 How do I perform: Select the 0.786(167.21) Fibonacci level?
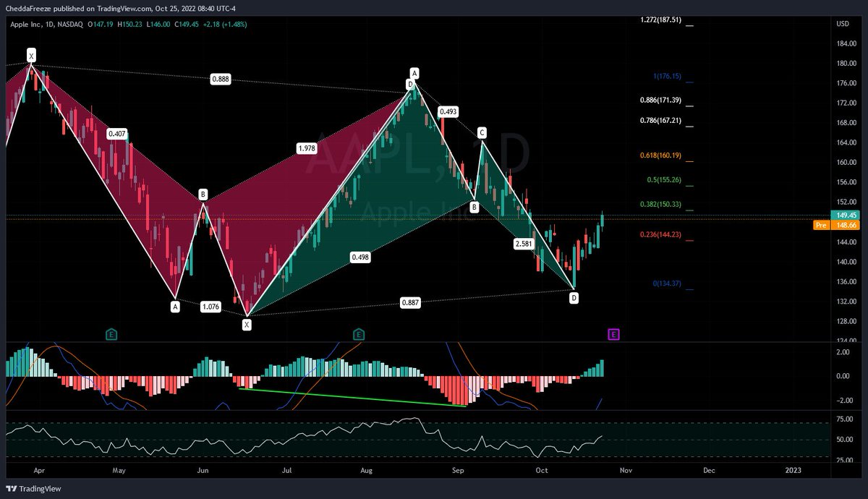click(x=661, y=121)
